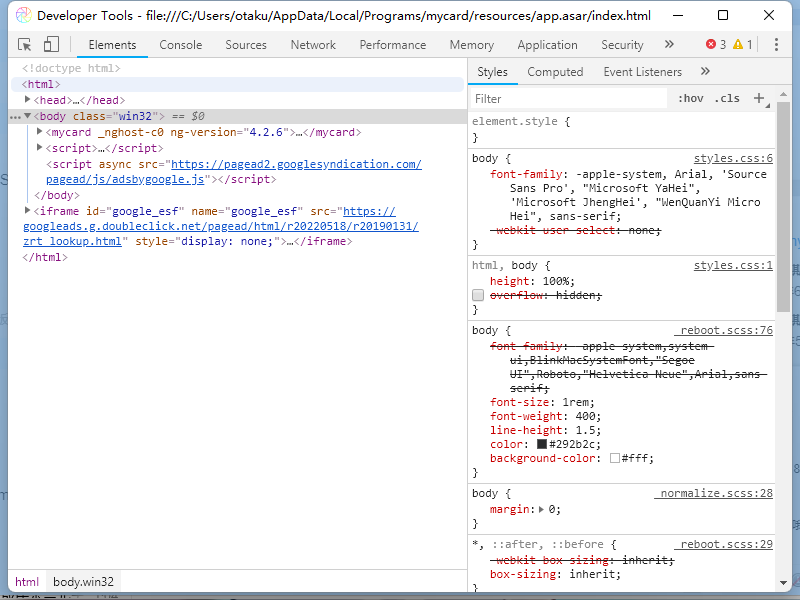The width and height of the screenshot is (800, 600).
Task: Select the Event Listeners sidebar tab
Action: (642, 72)
